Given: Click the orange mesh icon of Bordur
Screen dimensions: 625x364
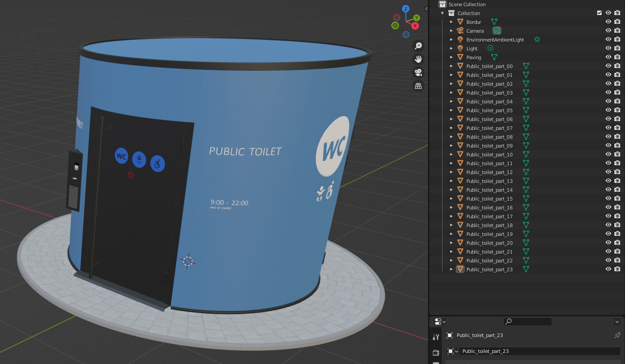Looking at the screenshot, I should pos(460,22).
